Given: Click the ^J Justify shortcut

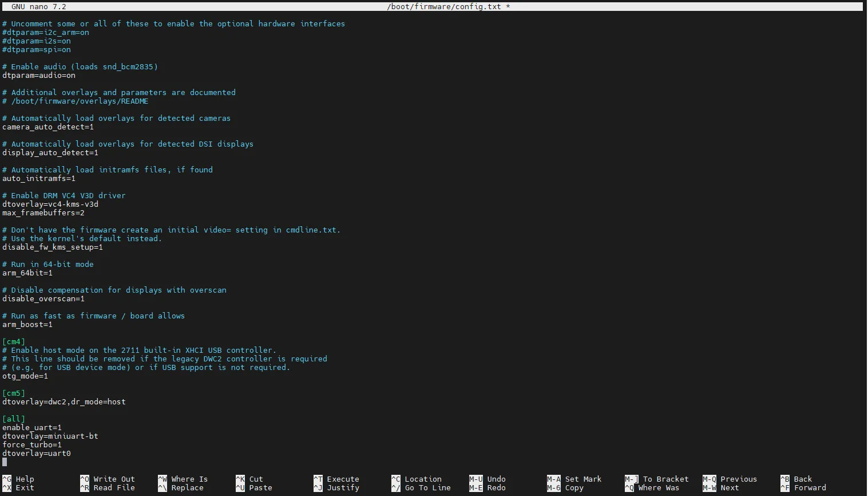Looking at the screenshot, I should [336, 488].
